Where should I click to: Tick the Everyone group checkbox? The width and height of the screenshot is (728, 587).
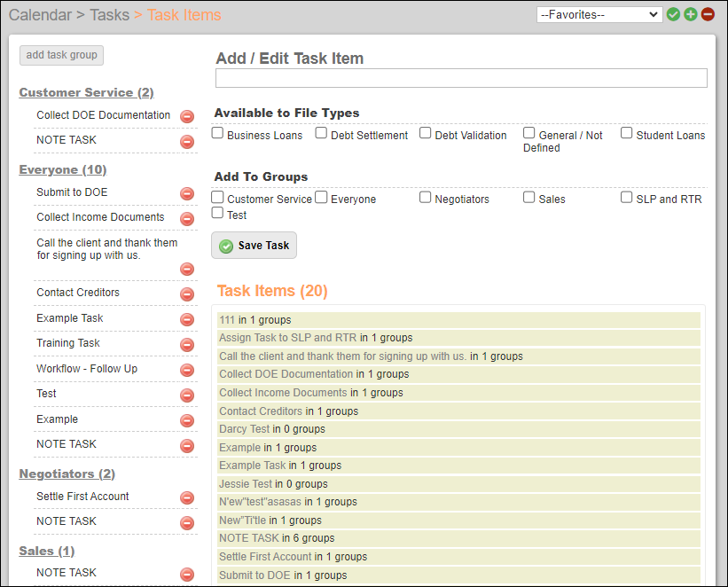click(x=321, y=197)
